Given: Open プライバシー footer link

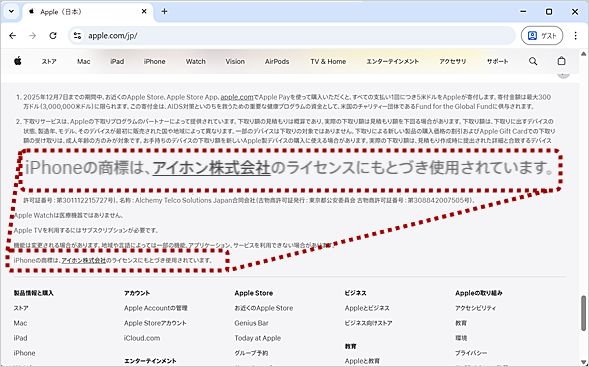Looking at the screenshot, I should click(x=471, y=353).
